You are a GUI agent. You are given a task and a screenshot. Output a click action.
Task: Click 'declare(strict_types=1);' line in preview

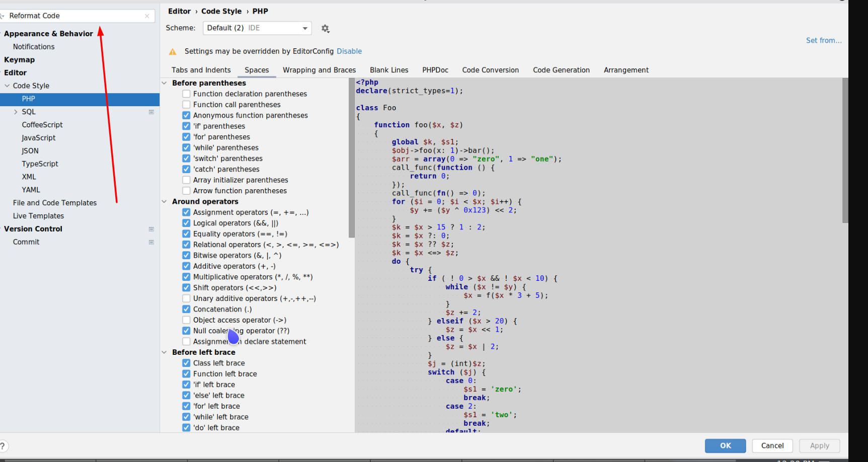409,91
